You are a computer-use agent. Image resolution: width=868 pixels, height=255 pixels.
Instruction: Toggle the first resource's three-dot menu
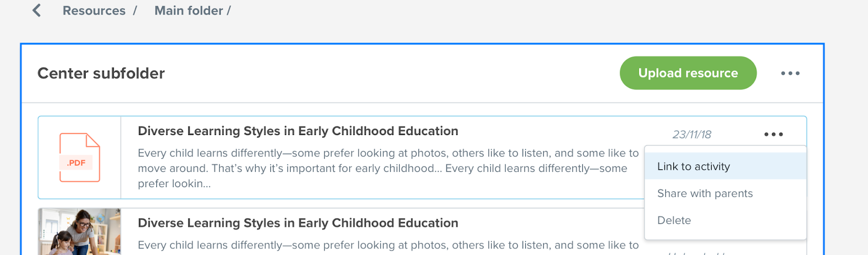774,134
